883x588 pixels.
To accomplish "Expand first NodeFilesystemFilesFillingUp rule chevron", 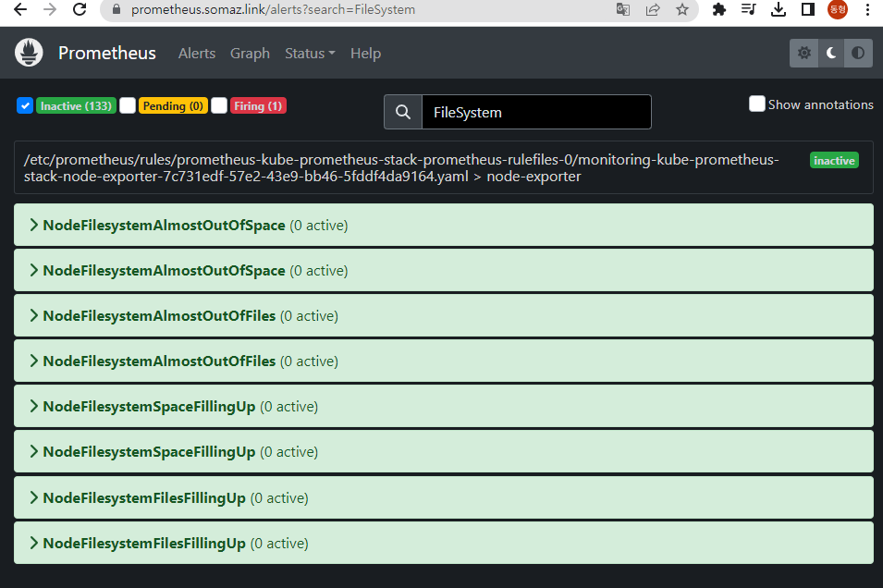I will pos(34,497).
